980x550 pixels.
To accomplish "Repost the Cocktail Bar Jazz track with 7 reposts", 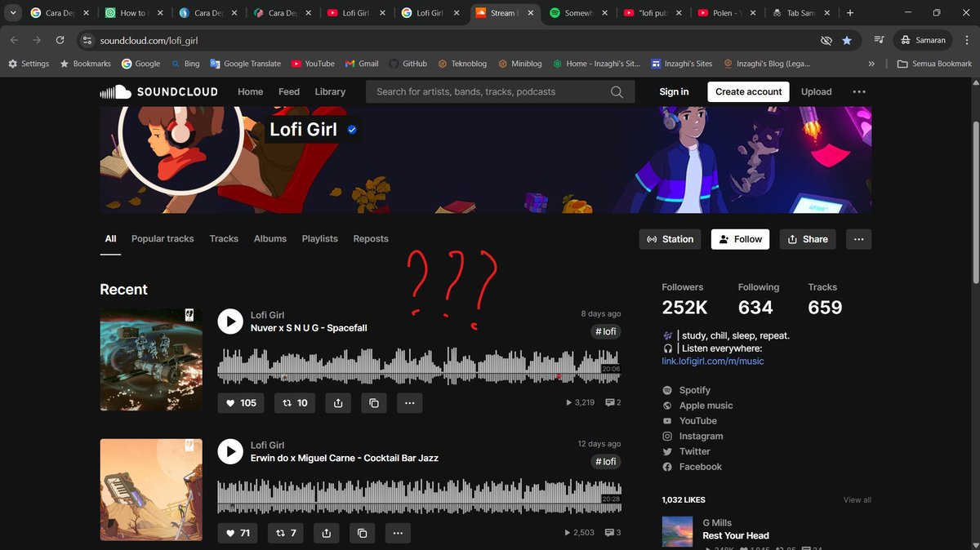I will pos(286,533).
